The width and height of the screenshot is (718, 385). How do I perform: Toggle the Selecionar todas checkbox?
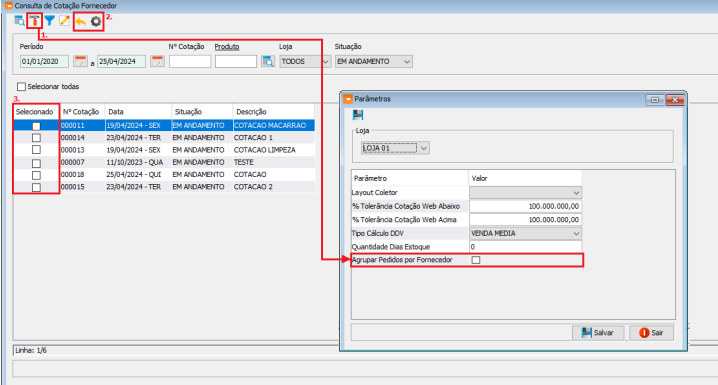click(x=21, y=87)
